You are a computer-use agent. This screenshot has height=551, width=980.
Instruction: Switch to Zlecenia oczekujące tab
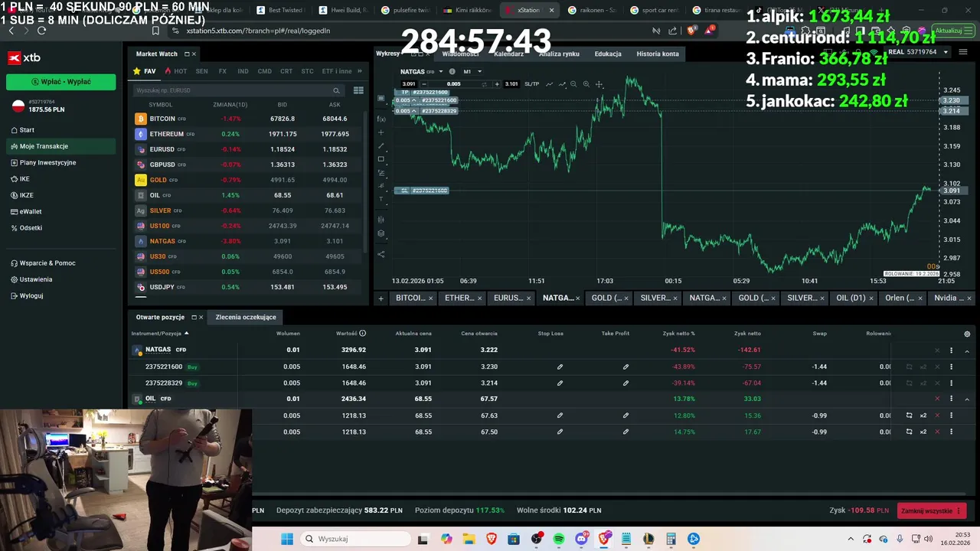pos(246,317)
